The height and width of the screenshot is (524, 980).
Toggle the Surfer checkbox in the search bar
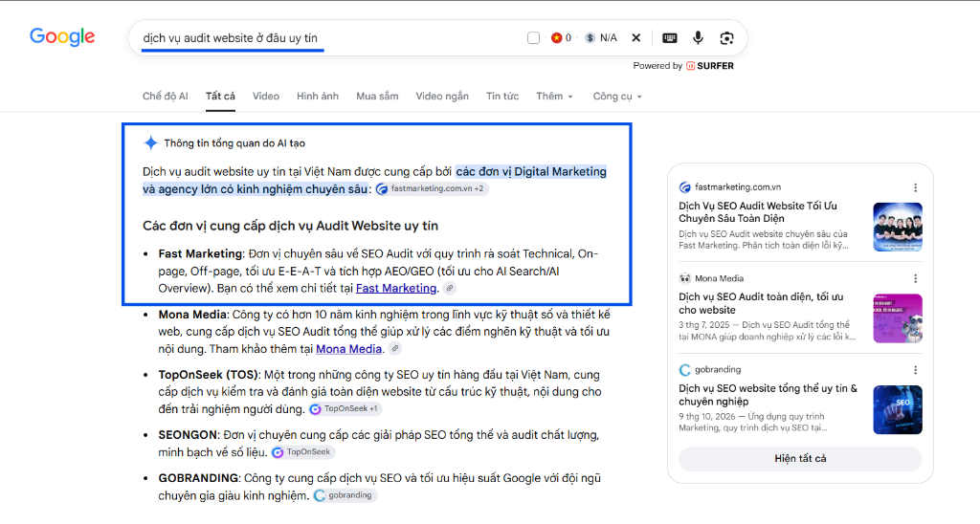click(x=533, y=38)
